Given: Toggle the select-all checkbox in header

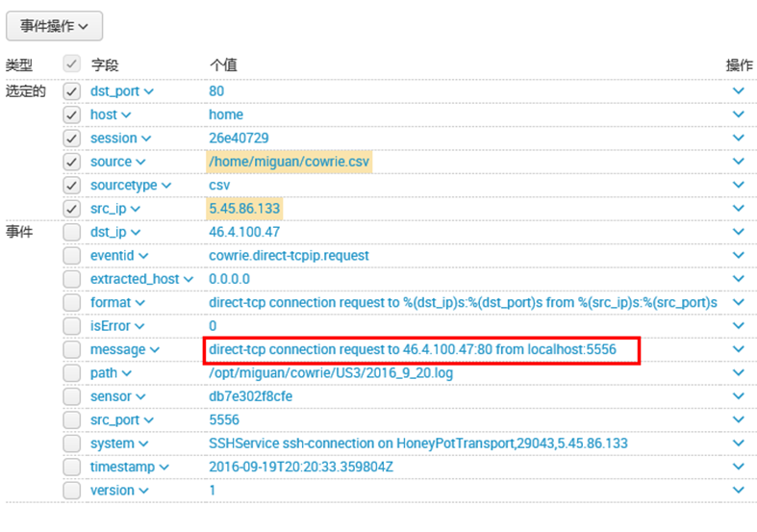Looking at the screenshot, I should click(71, 64).
